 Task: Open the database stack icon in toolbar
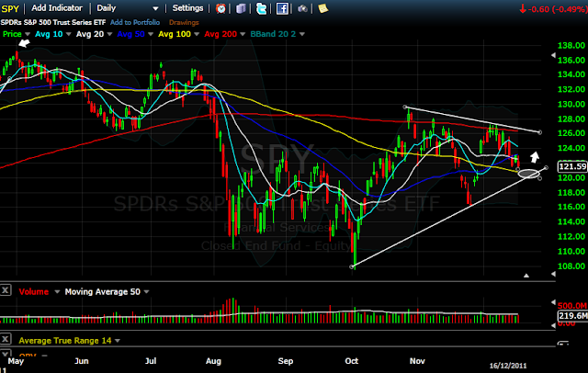pyautogui.click(x=241, y=8)
